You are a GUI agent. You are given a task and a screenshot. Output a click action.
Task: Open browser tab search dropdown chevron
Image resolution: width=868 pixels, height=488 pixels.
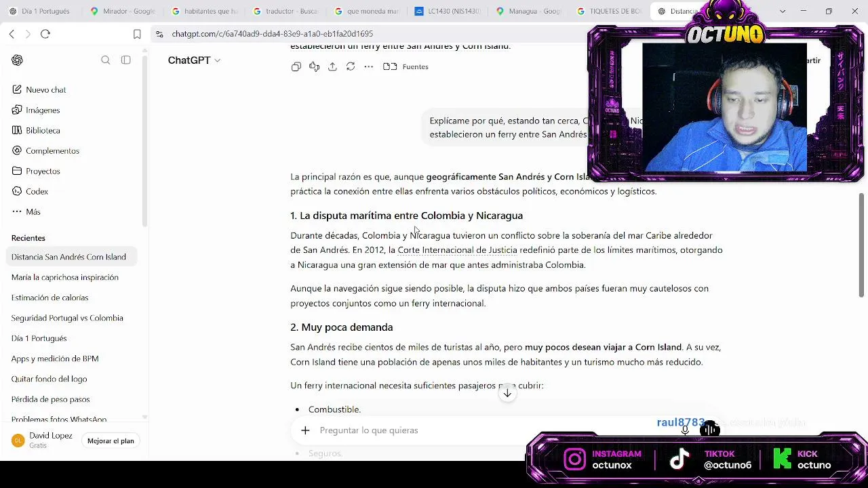pos(782,11)
